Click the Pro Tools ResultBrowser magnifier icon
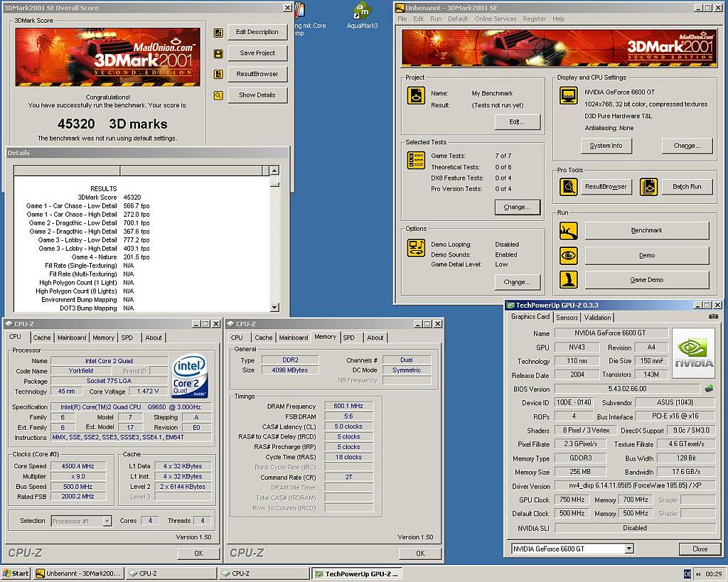The height and width of the screenshot is (582, 728). click(x=568, y=187)
